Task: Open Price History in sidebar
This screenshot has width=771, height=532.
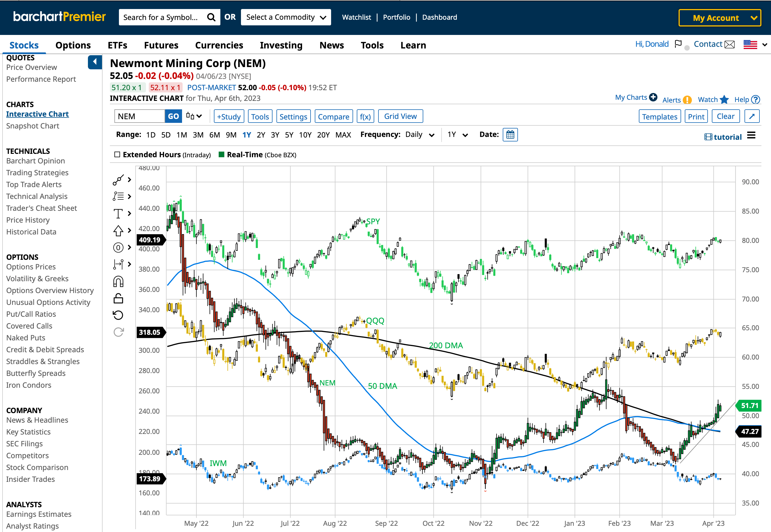Action: click(28, 220)
